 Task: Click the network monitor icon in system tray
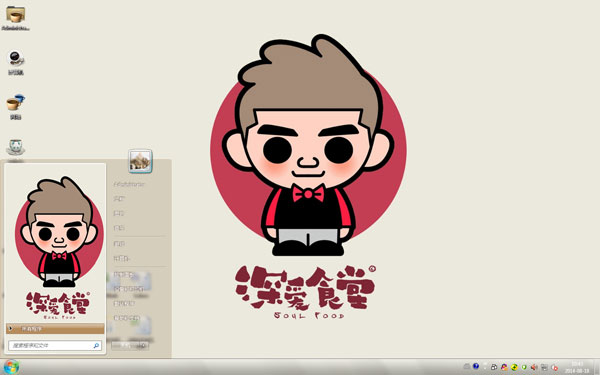544,367
